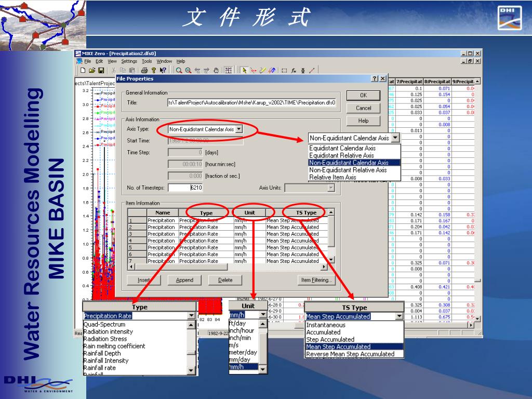This screenshot has height=399, width=532.
Task: Open the fx calculator tool
Action: tap(294, 70)
